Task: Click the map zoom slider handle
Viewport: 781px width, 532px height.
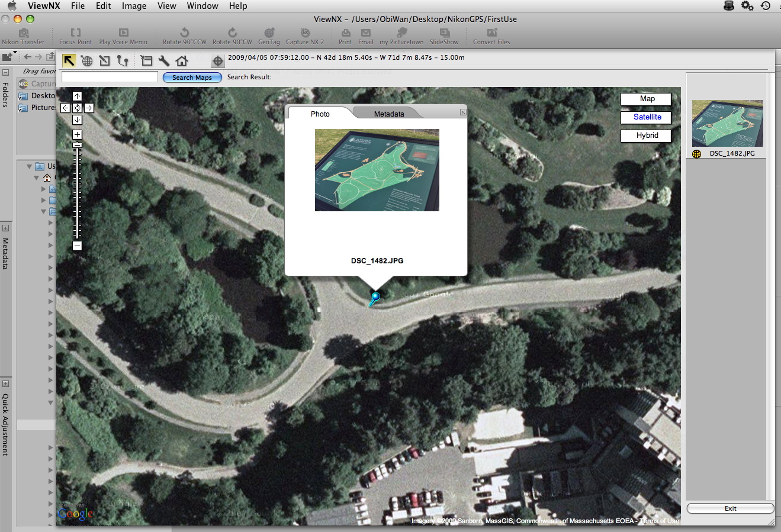Action: coord(77,145)
